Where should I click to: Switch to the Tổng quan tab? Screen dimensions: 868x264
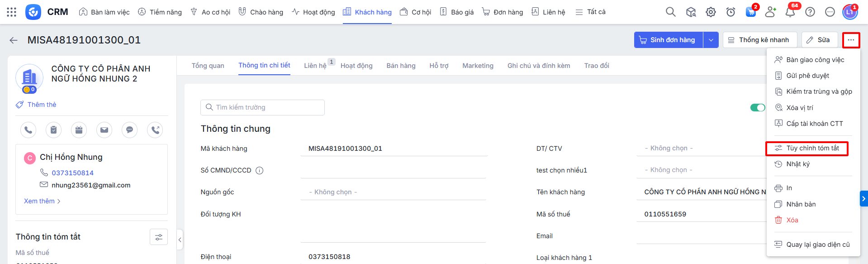point(208,66)
